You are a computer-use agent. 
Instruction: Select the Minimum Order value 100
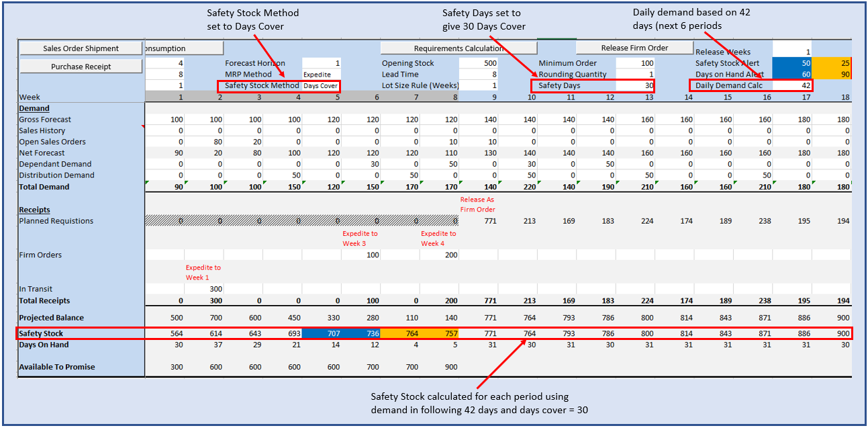click(636, 63)
